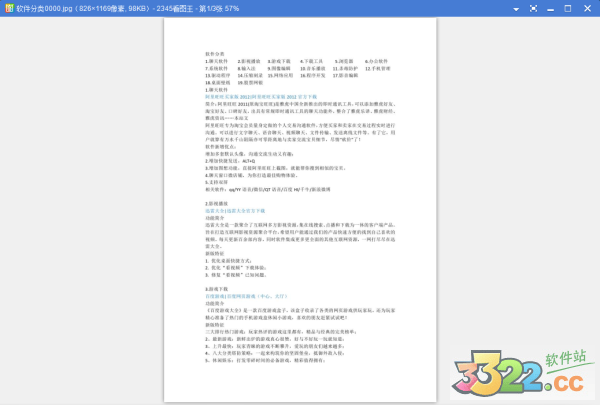This screenshot has width=600, height=405.
Task: Close the image viewer window
Action: [587, 8]
